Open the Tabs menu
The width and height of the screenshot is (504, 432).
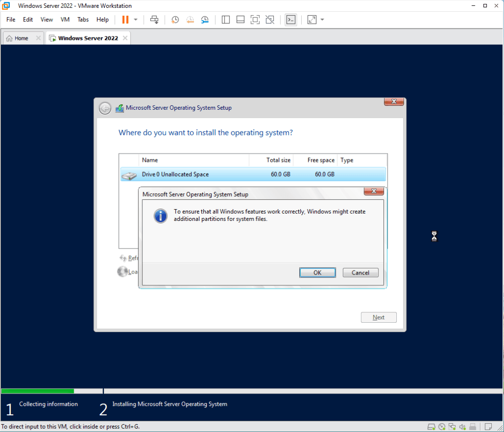click(x=83, y=20)
